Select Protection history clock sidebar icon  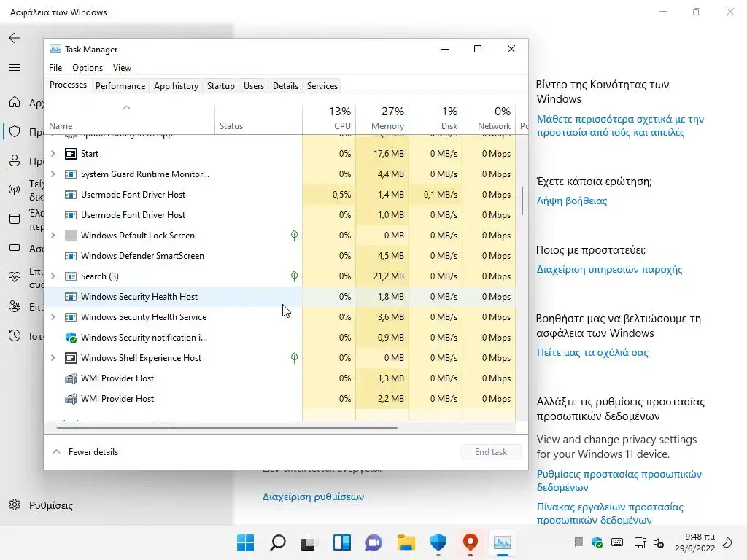pyautogui.click(x=15, y=335)
